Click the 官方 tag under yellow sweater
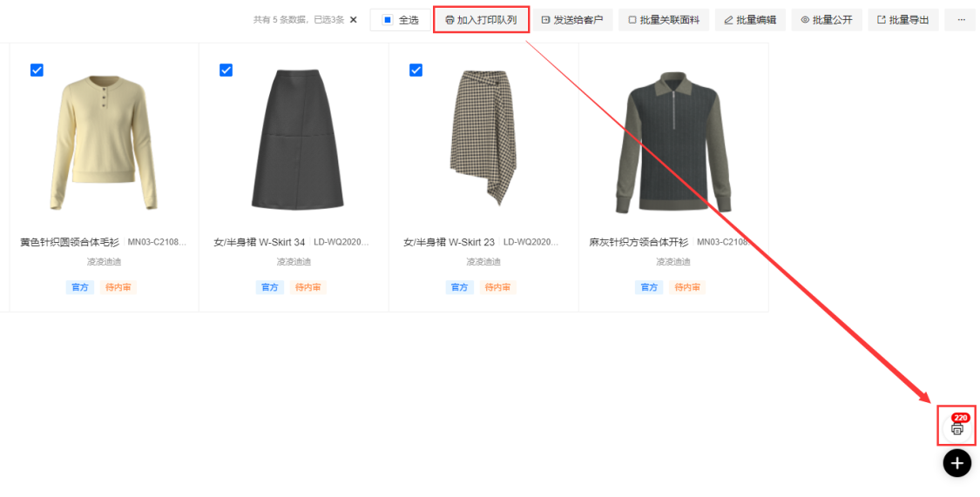Viewport: 980px width, 497px height. point(79,287)
